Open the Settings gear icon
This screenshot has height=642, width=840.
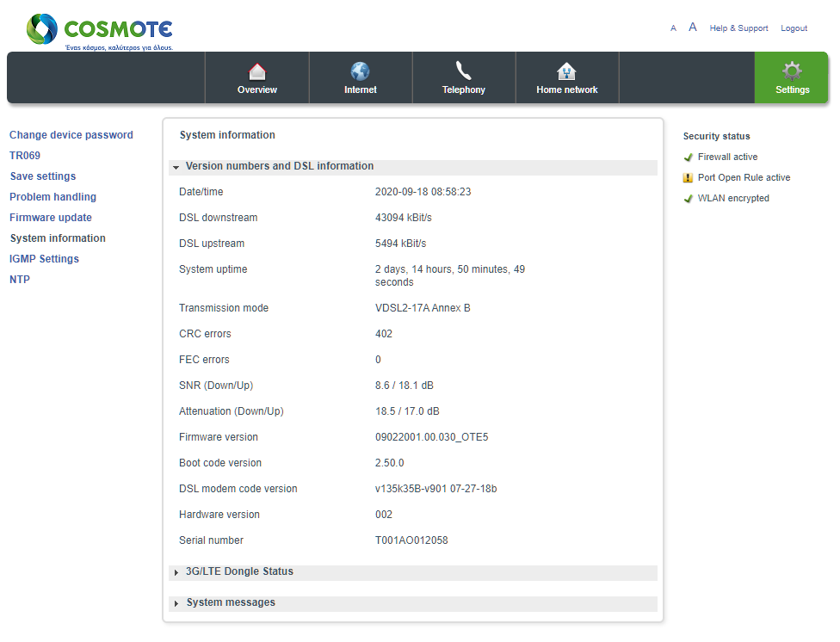click(x=792, y=71)
